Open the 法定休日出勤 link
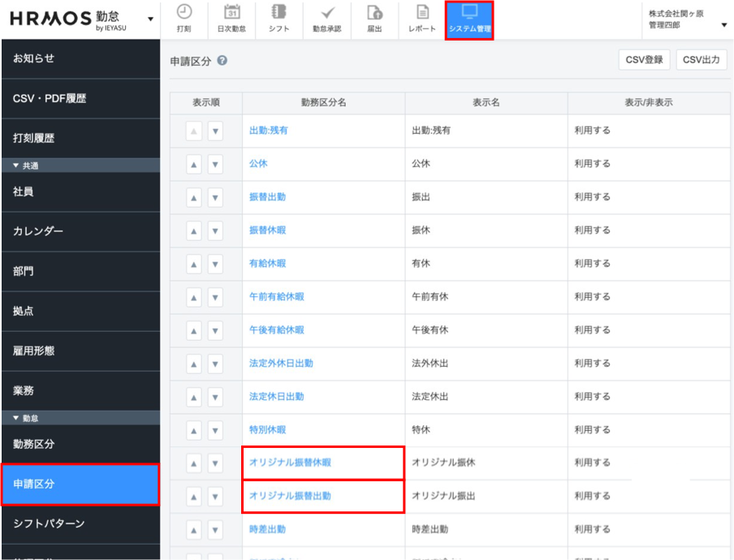Screen dimensions: 734x560 [x=277, y=397]
